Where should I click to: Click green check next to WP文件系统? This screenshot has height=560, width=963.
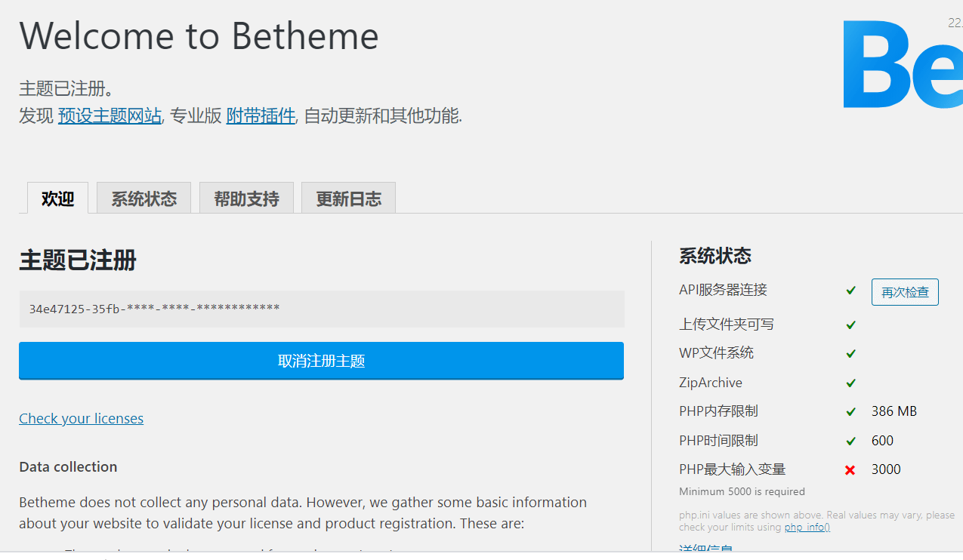tap(850, 353)
